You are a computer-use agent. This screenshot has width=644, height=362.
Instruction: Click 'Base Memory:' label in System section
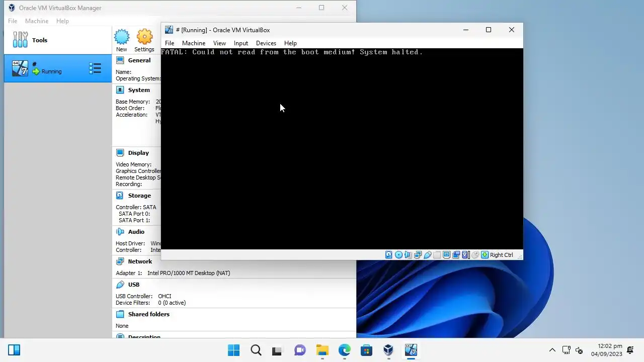coord(133,102)
